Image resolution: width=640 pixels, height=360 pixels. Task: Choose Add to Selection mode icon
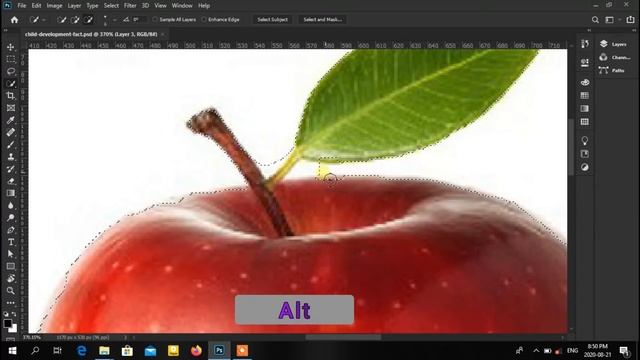[75, 20]
